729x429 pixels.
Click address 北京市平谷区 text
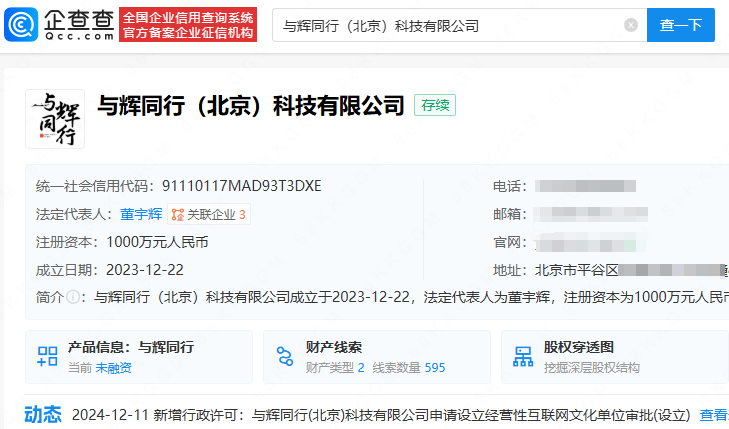[577, 270]
